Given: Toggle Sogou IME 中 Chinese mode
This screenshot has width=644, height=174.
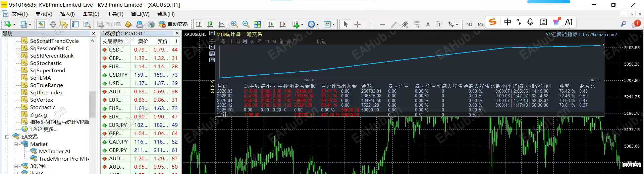Looking at the screenshot, I should (x=507, y=22).
